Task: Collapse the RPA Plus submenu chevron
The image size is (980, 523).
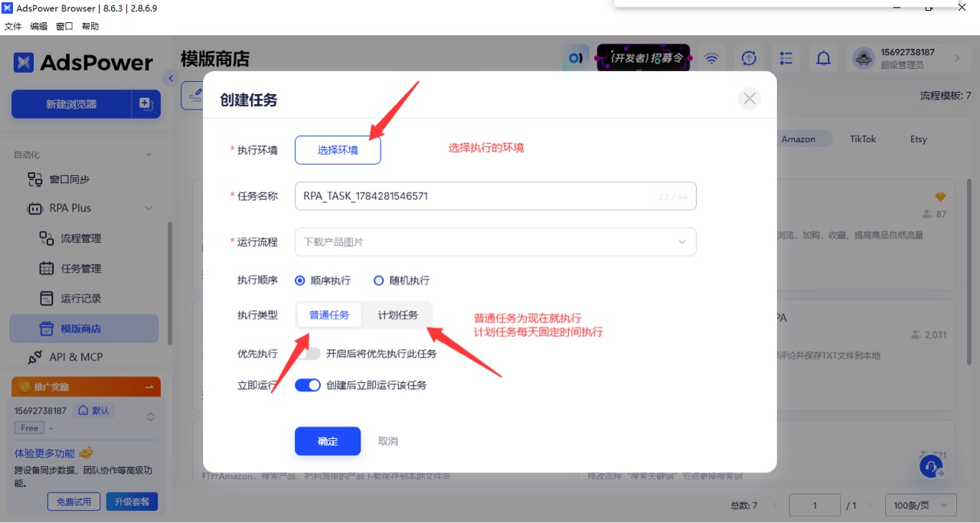Action: click(x=149, y=208)
